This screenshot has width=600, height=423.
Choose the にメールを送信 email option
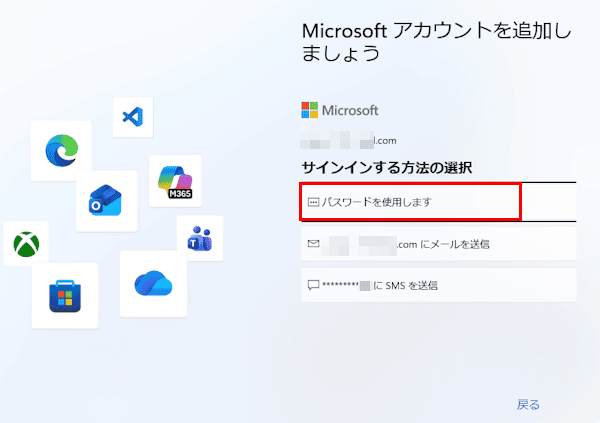tap(439, 244)
